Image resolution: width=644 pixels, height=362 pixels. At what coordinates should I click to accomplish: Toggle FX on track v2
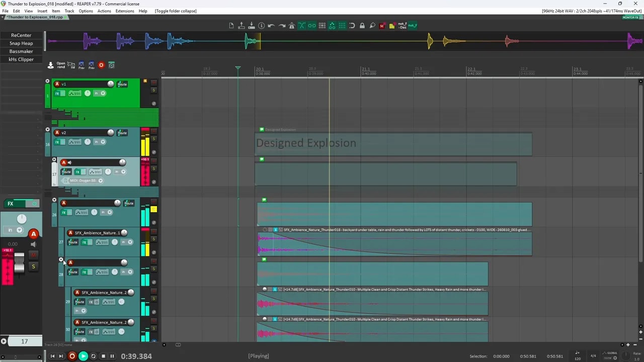click(60, 142)
